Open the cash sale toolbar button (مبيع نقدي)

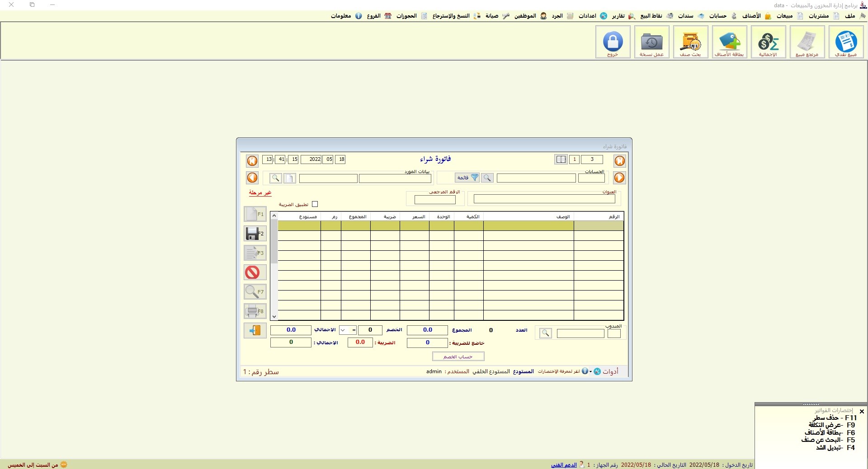click(x=846, y=42)
